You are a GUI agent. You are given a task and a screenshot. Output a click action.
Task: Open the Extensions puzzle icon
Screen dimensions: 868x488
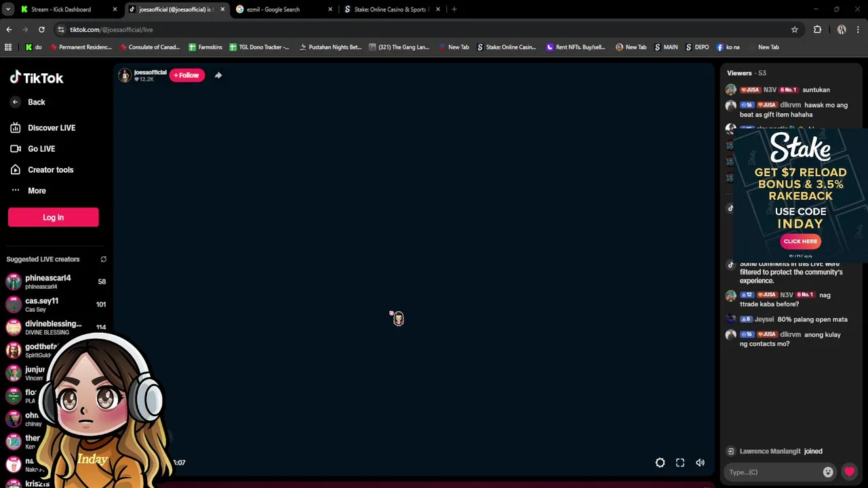click(x=817, y=30)
